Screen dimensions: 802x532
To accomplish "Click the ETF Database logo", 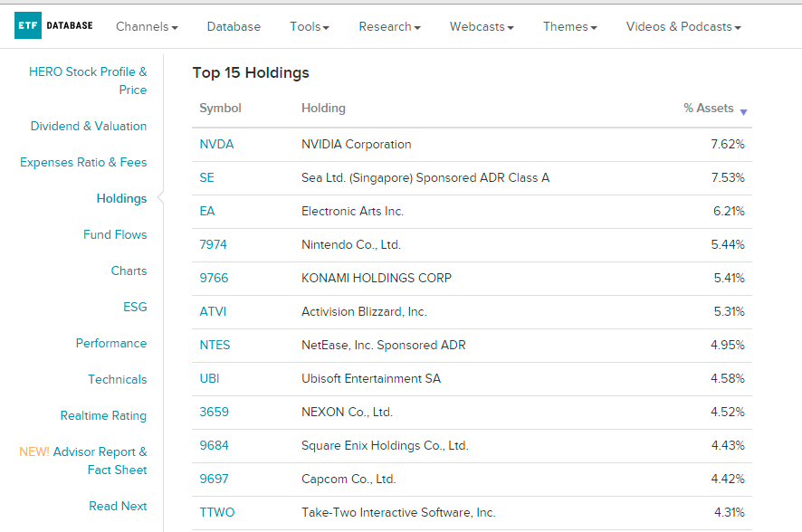I will [x=53, y=25].
